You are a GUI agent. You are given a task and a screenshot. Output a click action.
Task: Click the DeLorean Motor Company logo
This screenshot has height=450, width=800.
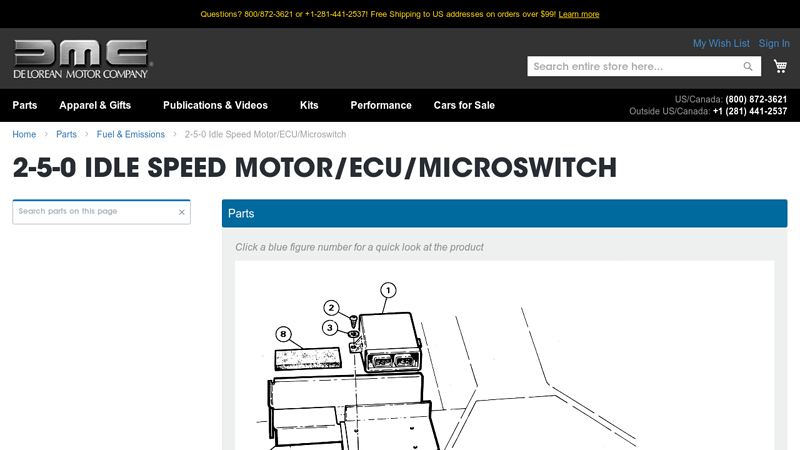pos(81,59)
